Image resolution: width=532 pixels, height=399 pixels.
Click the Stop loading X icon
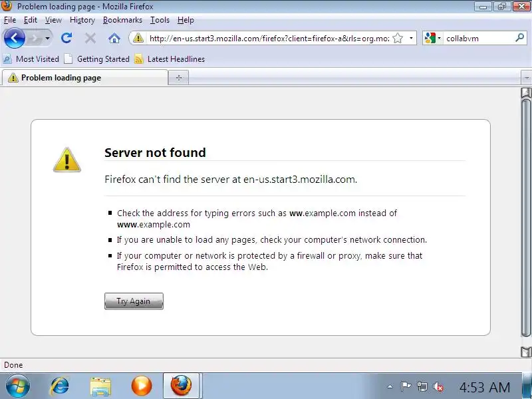(x=90, y=39)
